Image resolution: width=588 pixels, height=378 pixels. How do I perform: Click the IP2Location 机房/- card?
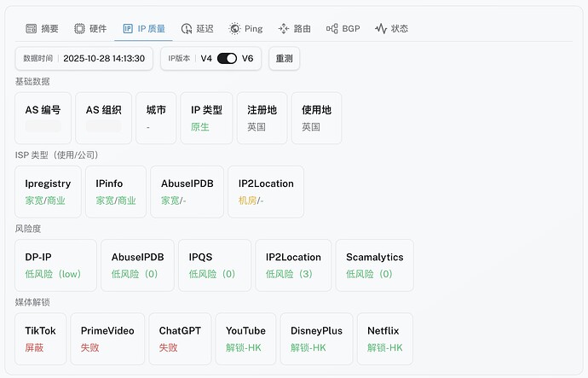pos(266,192)
